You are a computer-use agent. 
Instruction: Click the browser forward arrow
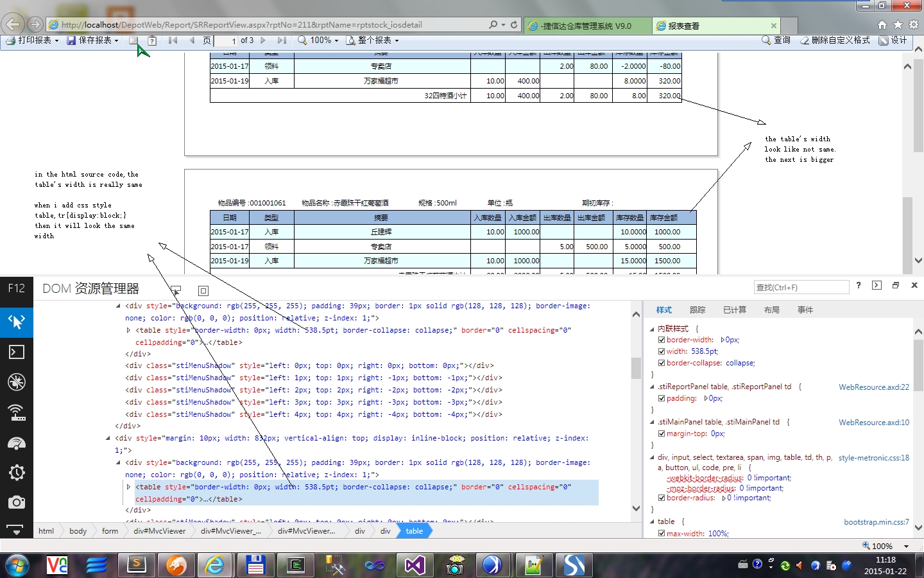35,24
